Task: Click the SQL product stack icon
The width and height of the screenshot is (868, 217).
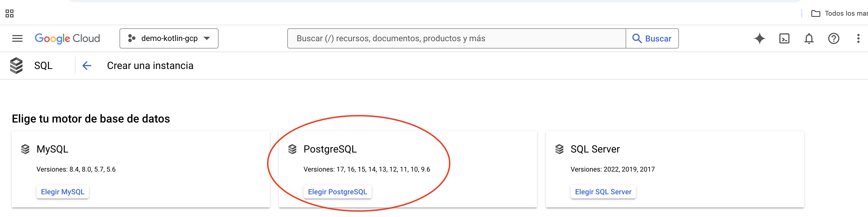Action: click(x=16, y=65)
